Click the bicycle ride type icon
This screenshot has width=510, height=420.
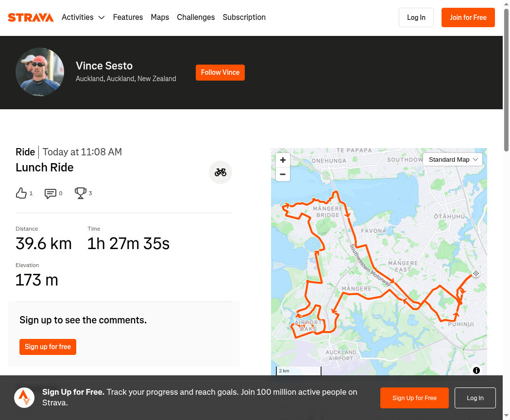[221, 172]
